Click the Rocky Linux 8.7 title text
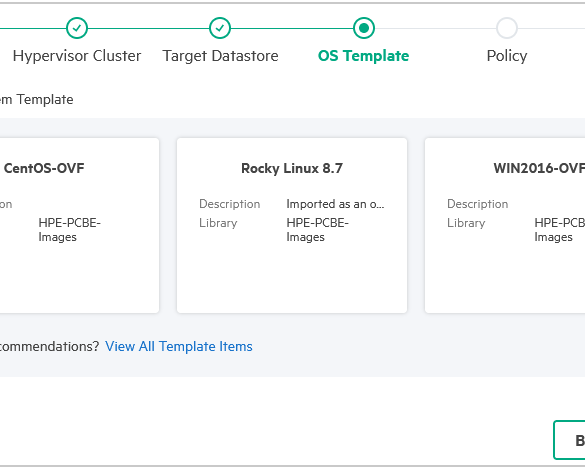This screenshot has height=471, width=585. coord(292,168)
